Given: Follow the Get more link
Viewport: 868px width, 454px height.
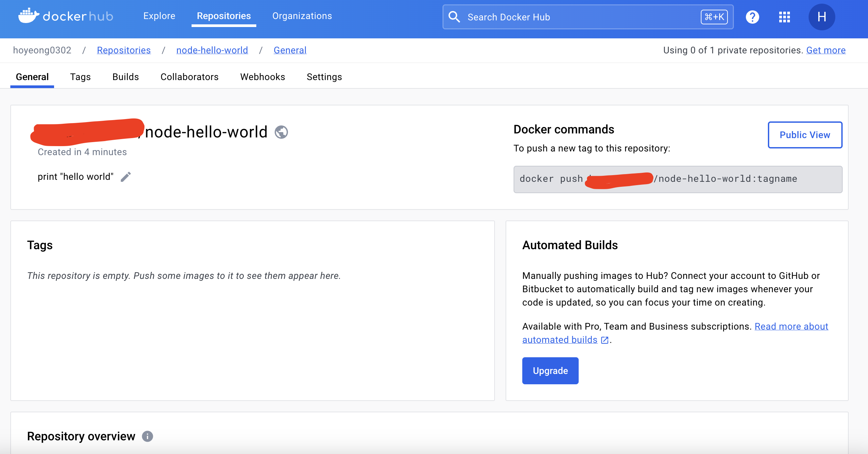Looking at the screenshot, I should [x=826, y=50].
